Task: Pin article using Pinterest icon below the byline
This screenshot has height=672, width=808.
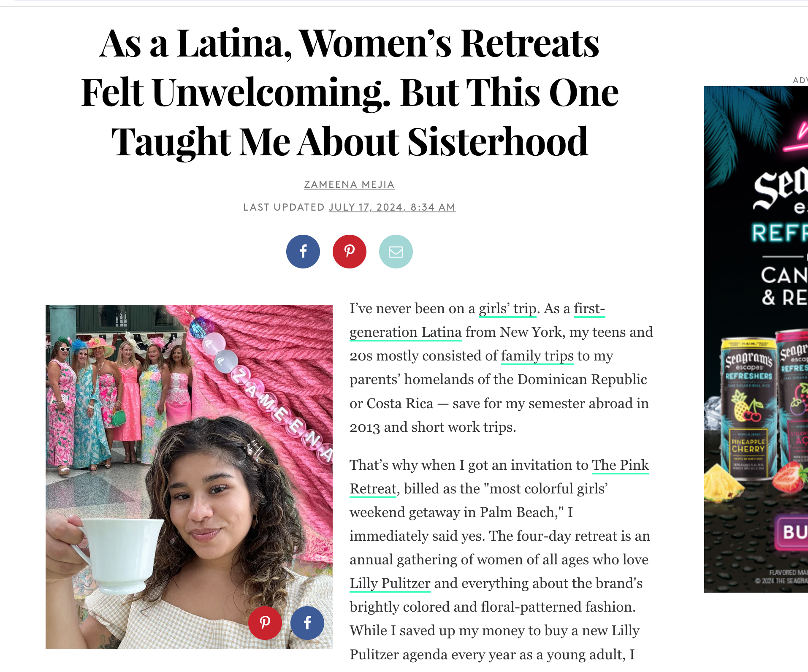Action: click(x=349, y=252)
